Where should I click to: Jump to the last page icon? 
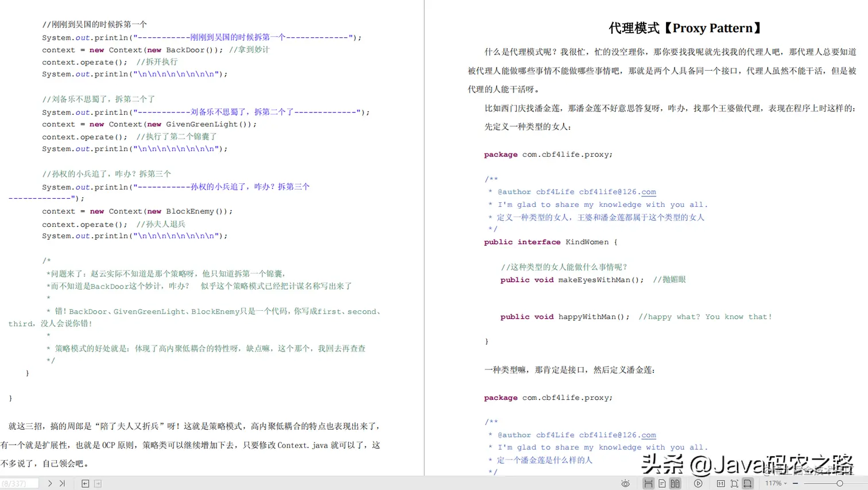(63, 483)
